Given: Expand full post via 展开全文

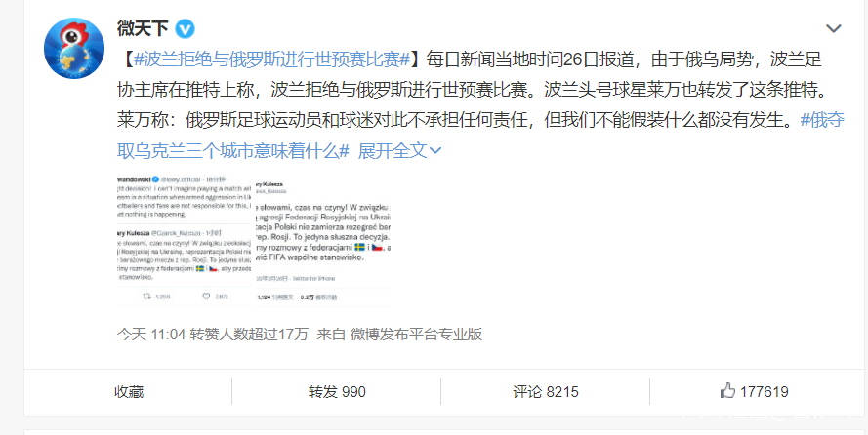Looking at the screenshot, I should pyautogui.click(x=393, y=150).
